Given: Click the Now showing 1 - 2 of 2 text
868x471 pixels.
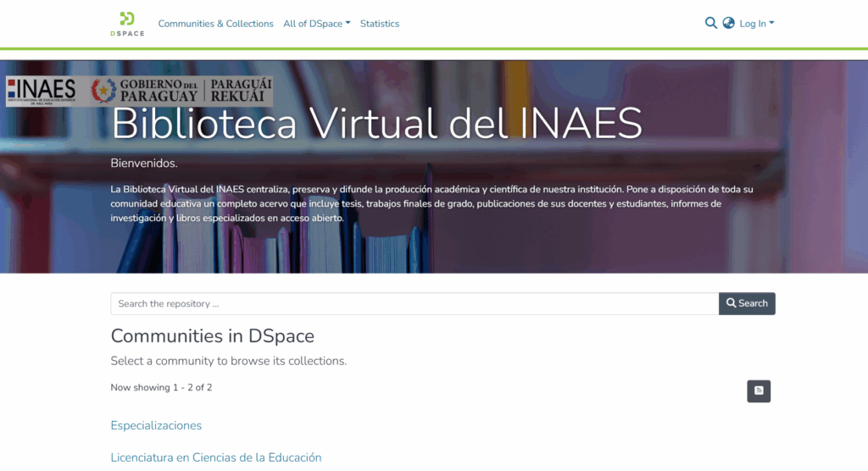Looking at the screenshot, I should pyautogui.click(x=161, y=387).
